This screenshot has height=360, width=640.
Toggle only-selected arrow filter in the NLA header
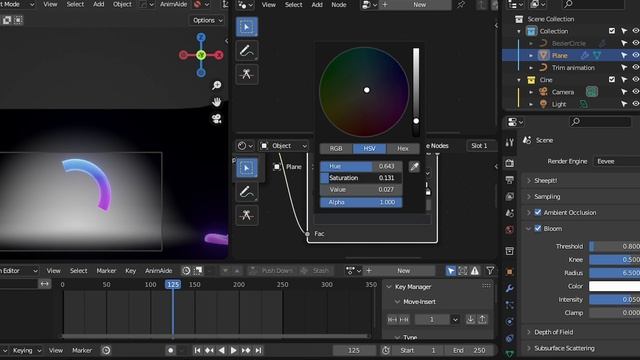(x=451, y=271)
